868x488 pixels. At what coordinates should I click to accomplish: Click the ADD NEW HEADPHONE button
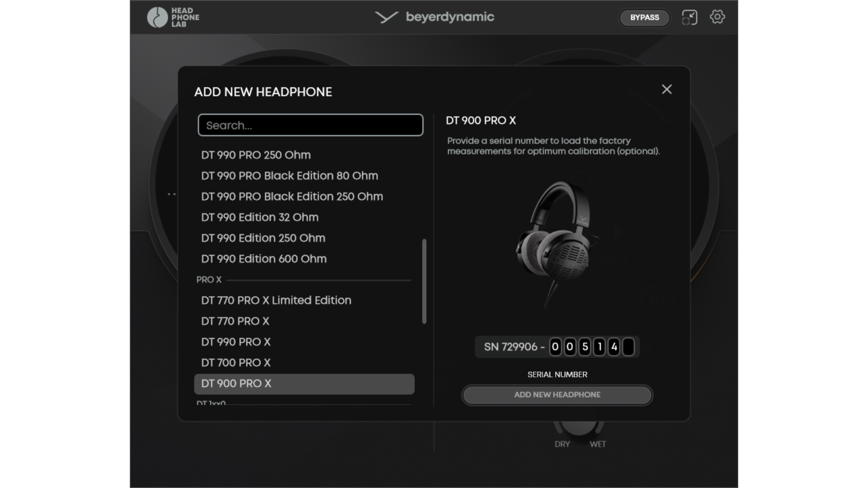[x=557, y=395]
